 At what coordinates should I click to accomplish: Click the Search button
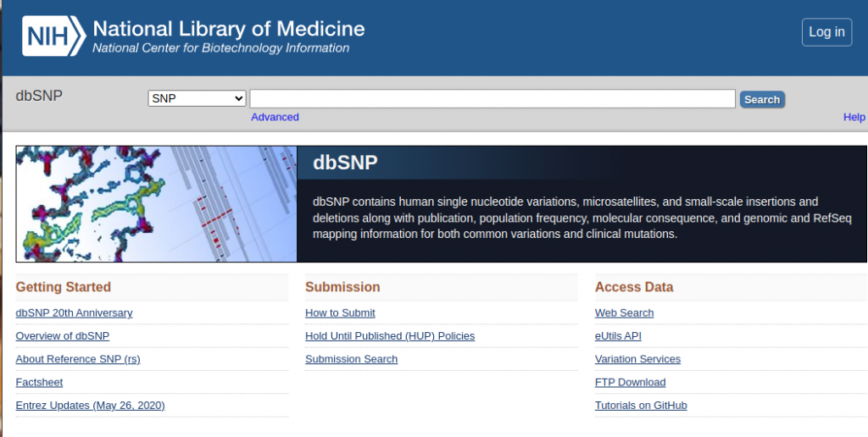[762, 100]
